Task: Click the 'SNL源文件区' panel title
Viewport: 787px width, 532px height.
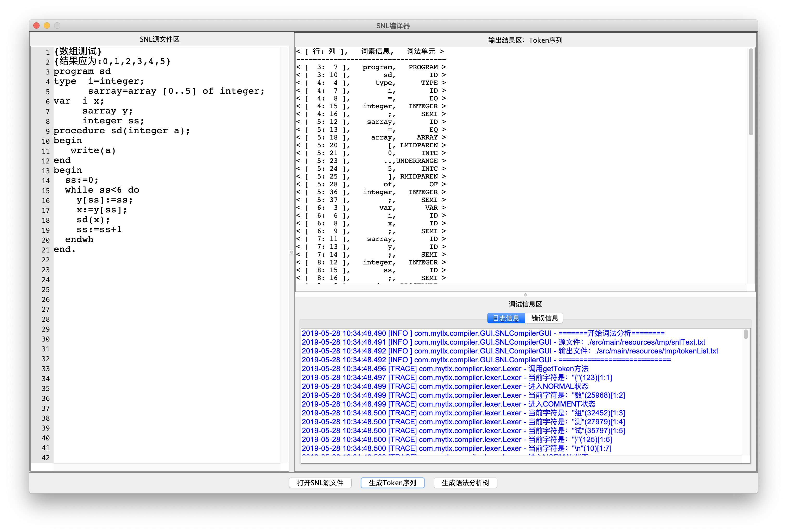Action: tap(160, 39)
